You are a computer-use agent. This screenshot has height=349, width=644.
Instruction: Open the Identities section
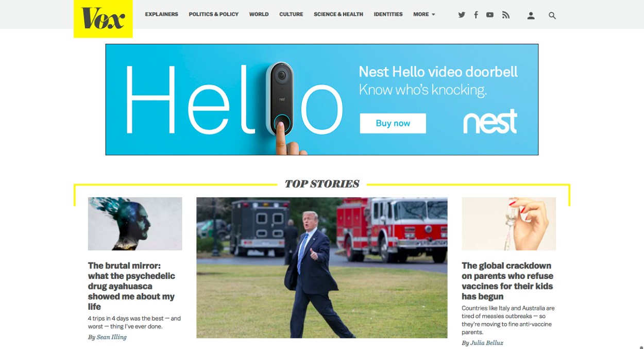[388, 14]
